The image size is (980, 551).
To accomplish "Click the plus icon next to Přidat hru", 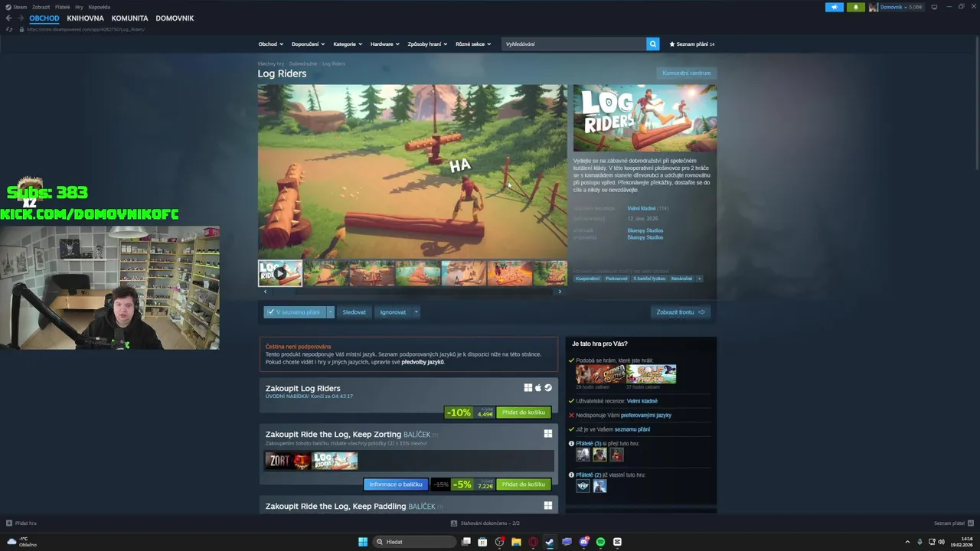I will tap(8, 523).
